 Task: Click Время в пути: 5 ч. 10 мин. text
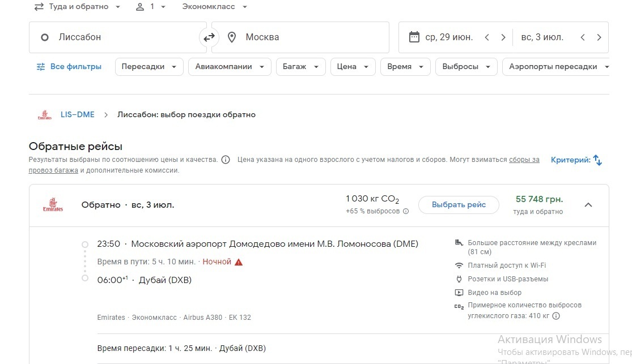[x=146, y=262]
